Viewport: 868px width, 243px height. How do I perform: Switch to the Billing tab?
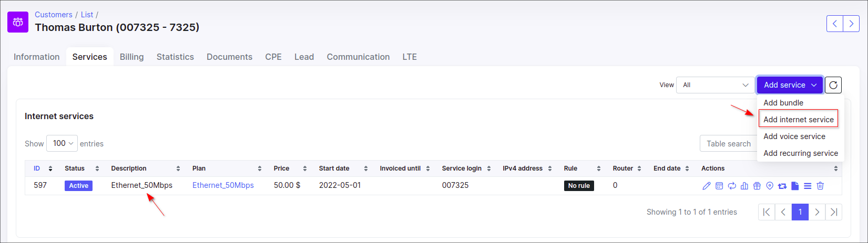[x=131, y=57]
